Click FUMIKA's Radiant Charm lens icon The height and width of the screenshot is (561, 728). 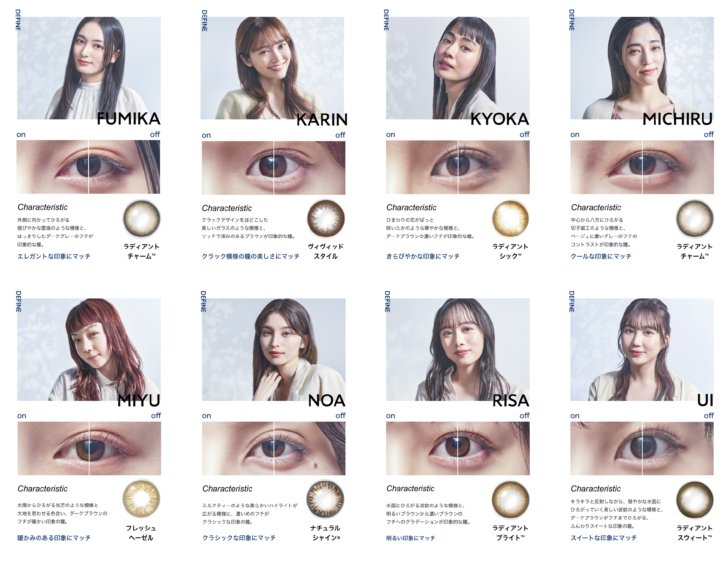(x=141, y=219)
